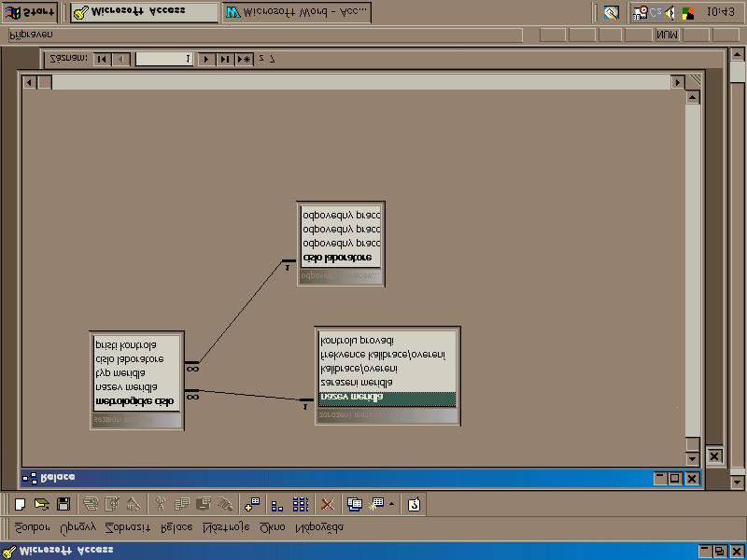The height and width of the screenshot is (560, 747).
Task: Click the clock showing 10:43
Action: (x=720, y=12)
